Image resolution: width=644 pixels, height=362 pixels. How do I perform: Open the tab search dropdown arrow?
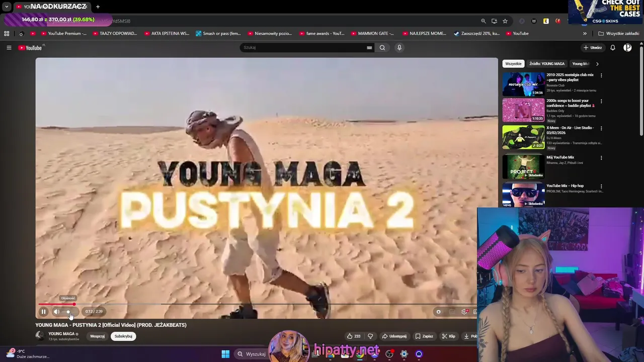click(7, 7)
